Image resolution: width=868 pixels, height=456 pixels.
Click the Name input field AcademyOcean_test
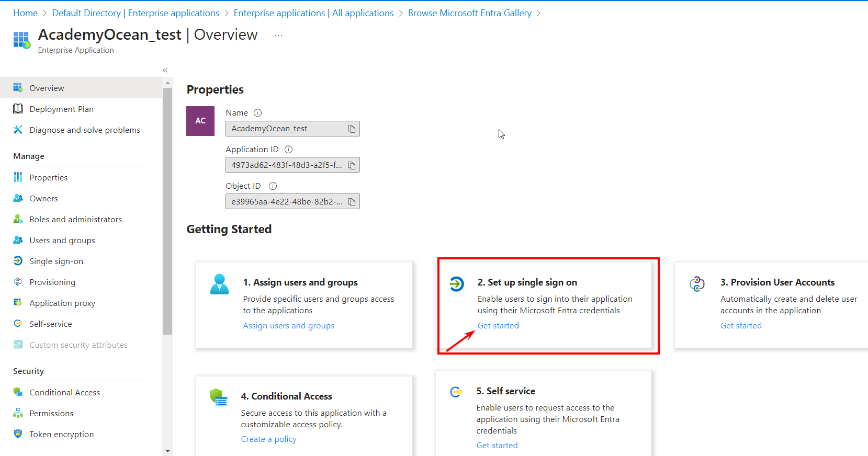[x=292, y=129]
